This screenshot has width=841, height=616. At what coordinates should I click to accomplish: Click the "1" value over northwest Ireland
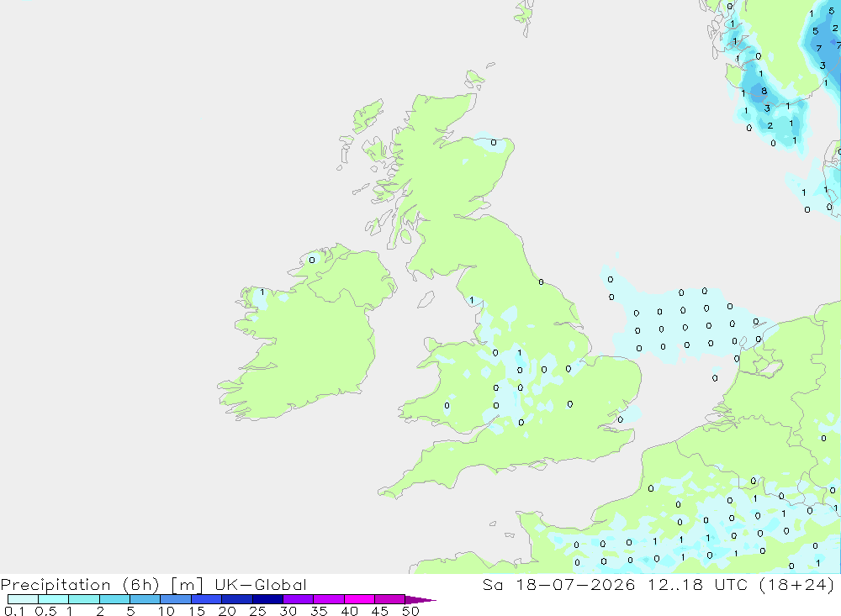(x=262, y=292)
